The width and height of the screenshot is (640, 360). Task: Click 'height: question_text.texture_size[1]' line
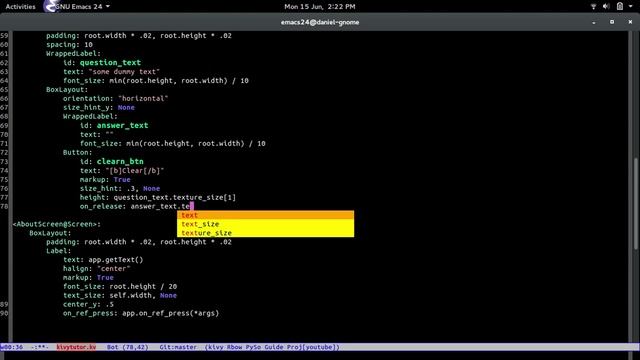tap(158, 198)
